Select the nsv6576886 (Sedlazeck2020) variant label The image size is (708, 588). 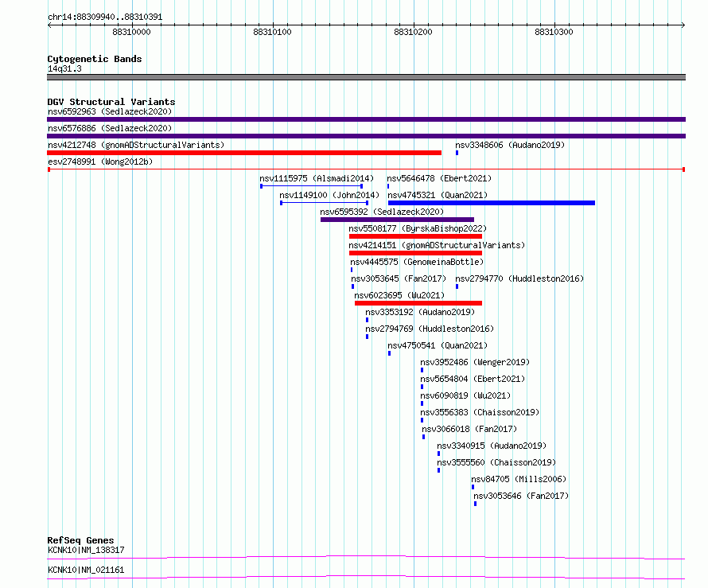[110, 128]
